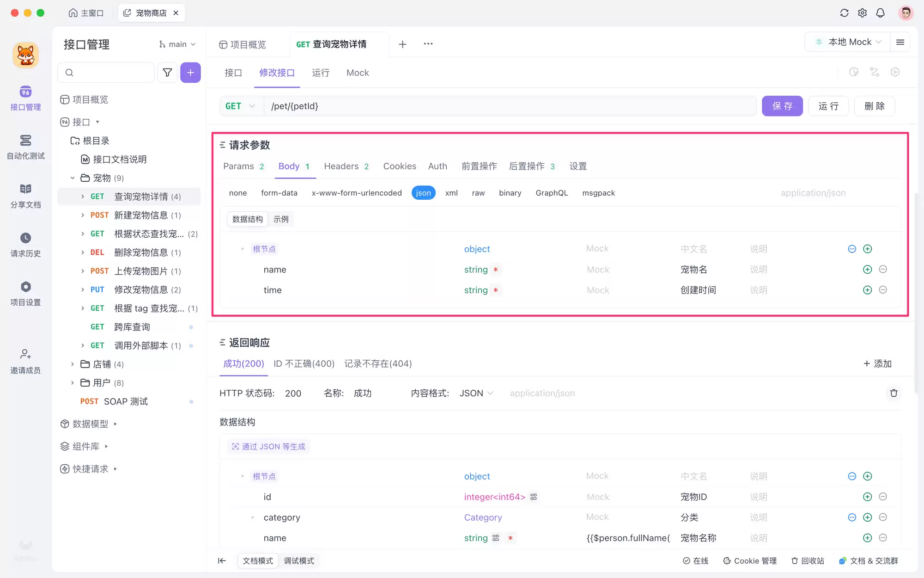Add a sibling field after the name row in request body

click(867, 270)
